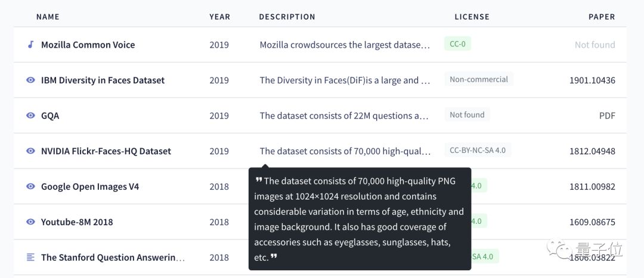Open the Mozilla Common Voice dataset
This screenshot has width=644, height=278.
(x=88, y=45)
